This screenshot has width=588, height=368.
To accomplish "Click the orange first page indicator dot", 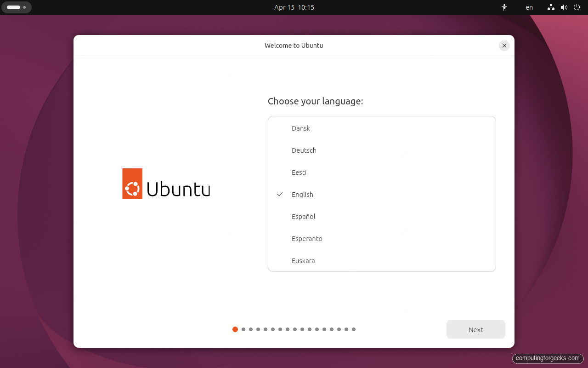I will click(x=235, y=329).
